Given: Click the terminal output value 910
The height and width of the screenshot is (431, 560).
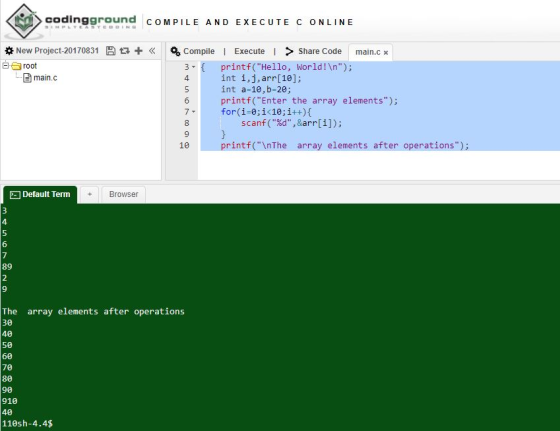Looking at the screenshot, I should coord(9,401).
